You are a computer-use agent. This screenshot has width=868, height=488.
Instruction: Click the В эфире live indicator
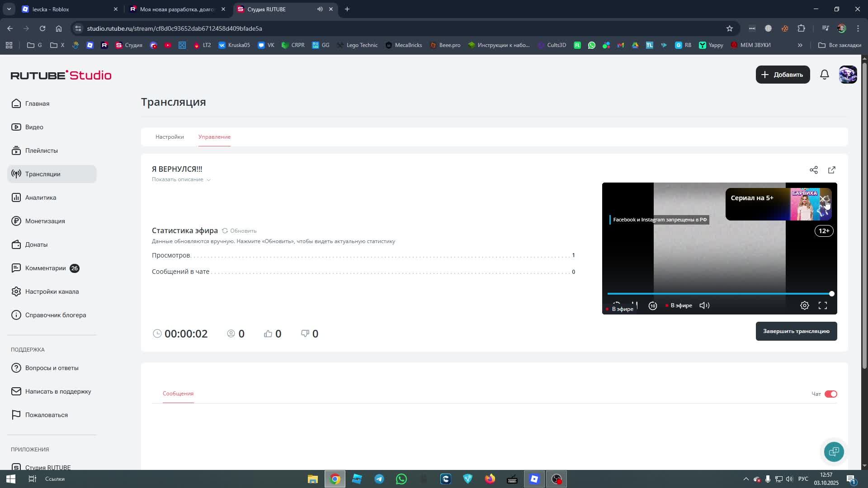[x=679, y=305]
